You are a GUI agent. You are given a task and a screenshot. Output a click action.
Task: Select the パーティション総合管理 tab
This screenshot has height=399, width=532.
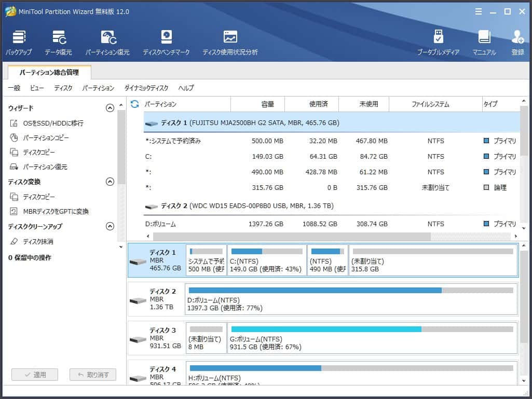(49, 72)
